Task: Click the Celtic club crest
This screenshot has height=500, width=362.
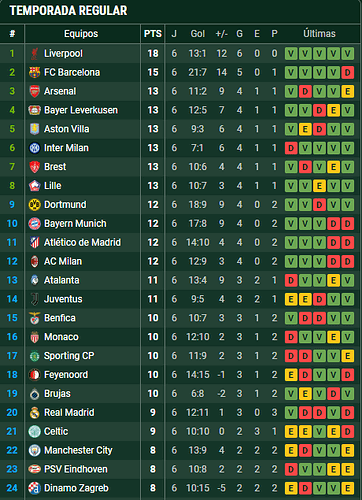Action: [x=34, y=431]
